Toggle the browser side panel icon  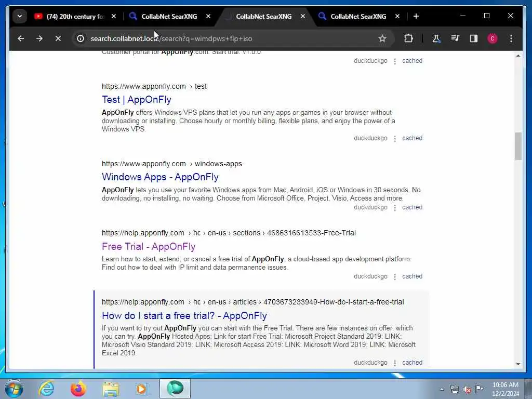(x=474, y=38)
